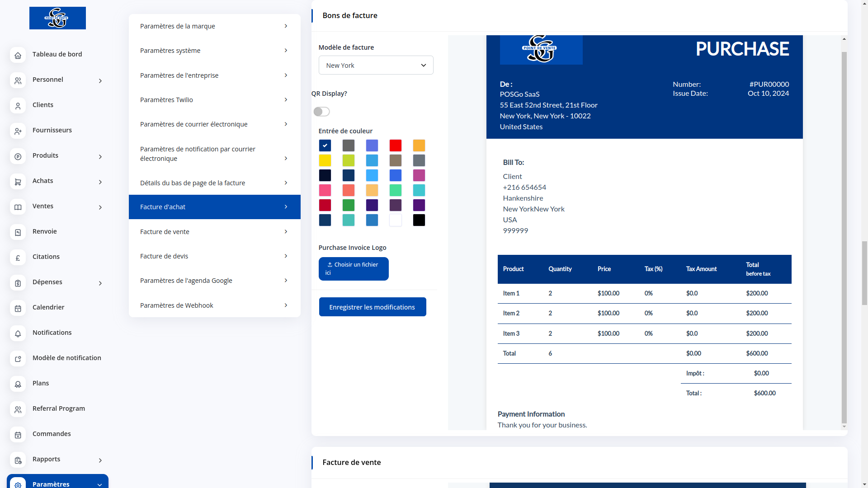Image resolution: width=868 pixels, height=488 pixels.
Task: Click the Tableau de bord home icon
Action: coord(18,55)
